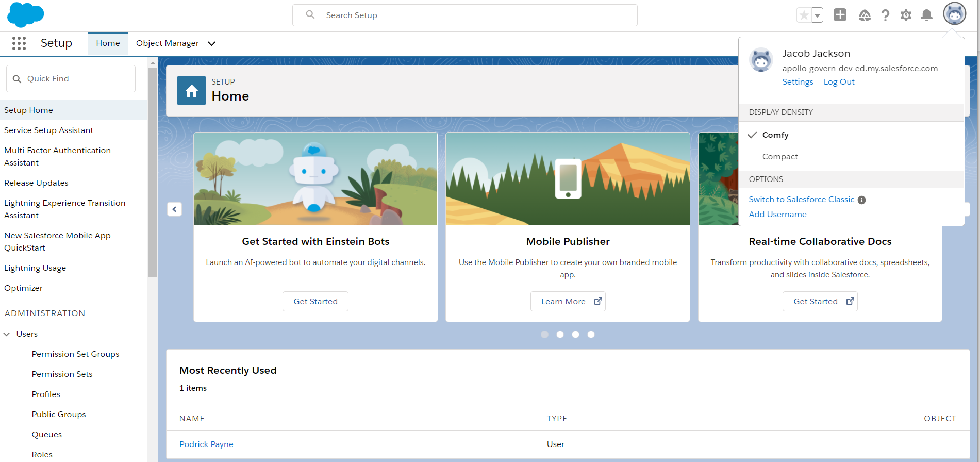Go to the first carousel page dot

pos(544,334)
